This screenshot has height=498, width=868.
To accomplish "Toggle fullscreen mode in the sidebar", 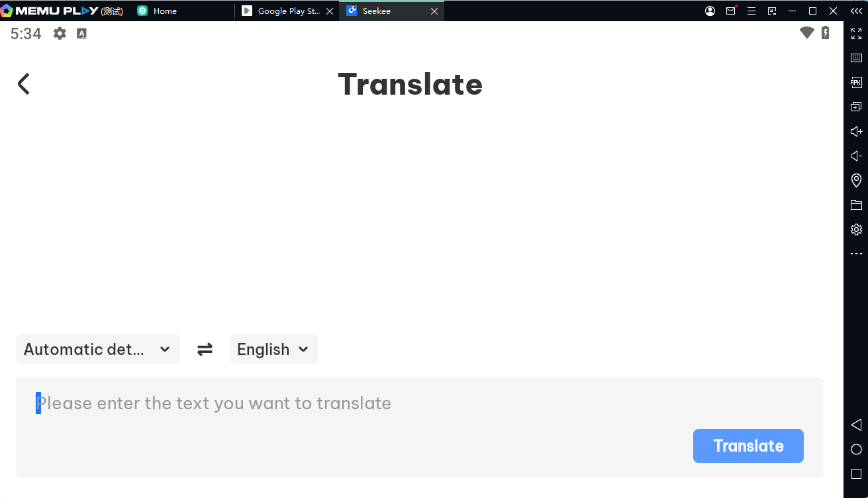I will pos(856,34).
